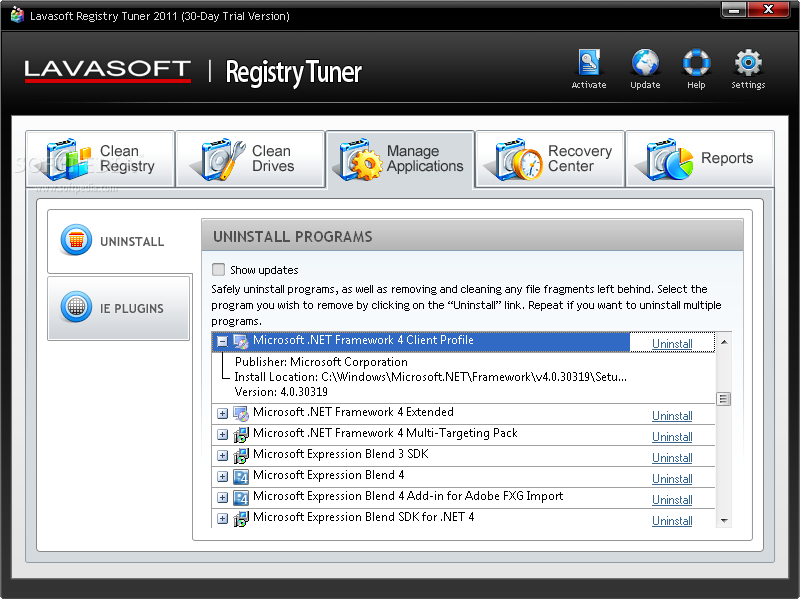Enable the Show updates checkbox
Image resolution: width=800 pixels, height=599 pixels.
click(218, 269)
